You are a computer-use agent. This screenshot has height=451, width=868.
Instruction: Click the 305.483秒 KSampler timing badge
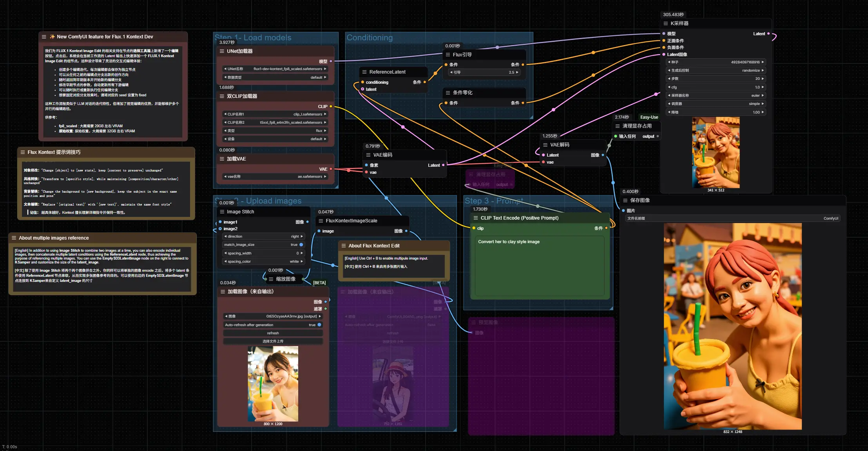[673, 14]
